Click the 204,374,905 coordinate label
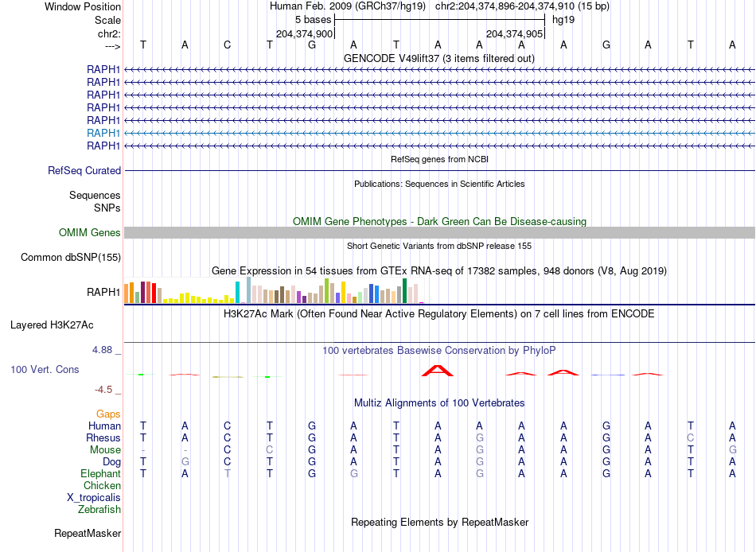 [x=514, y=33]
